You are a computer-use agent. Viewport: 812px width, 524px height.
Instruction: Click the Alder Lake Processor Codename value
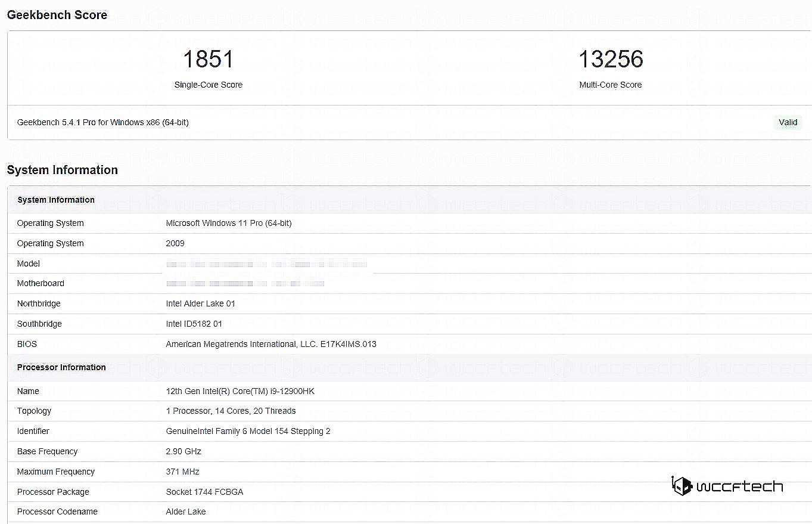186,511
